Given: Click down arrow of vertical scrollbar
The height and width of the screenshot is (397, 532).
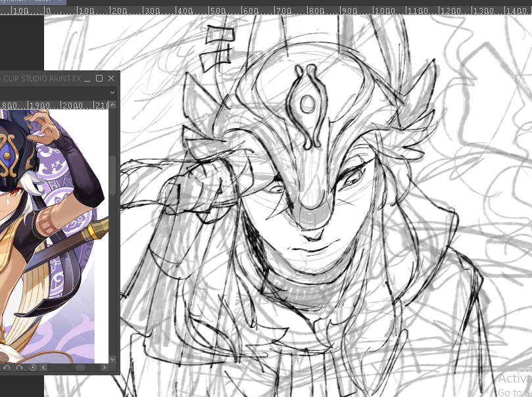Looking at the screenshot, I should (112, 359).
